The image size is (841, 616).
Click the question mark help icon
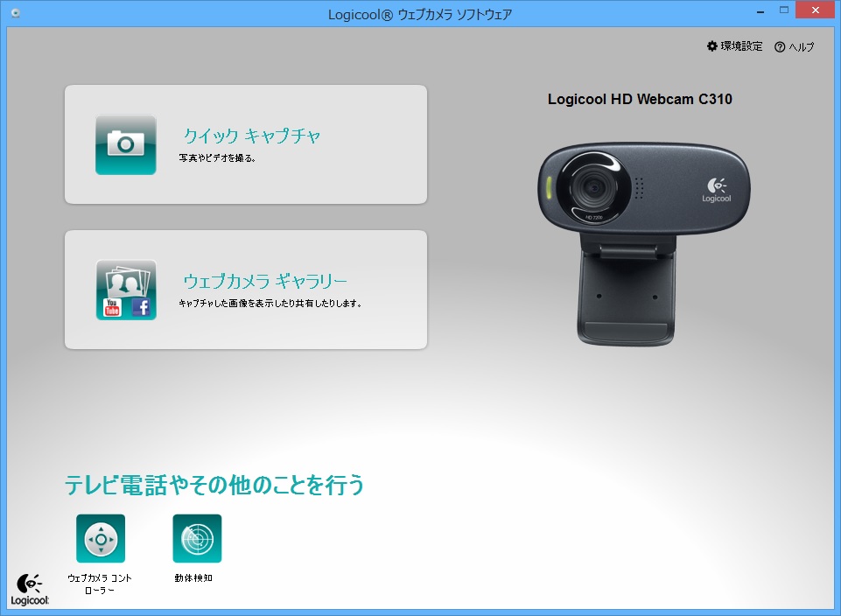coord(780,47)
